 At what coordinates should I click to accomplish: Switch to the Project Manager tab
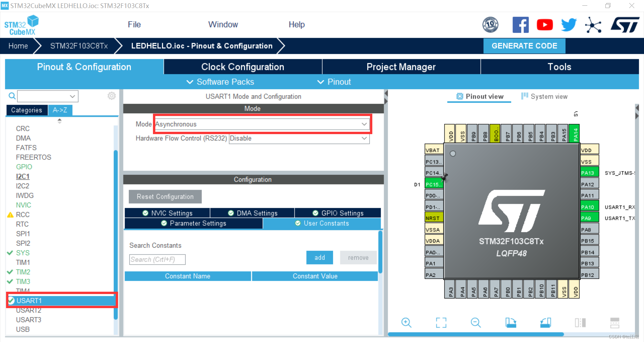[x=401, y=67]
